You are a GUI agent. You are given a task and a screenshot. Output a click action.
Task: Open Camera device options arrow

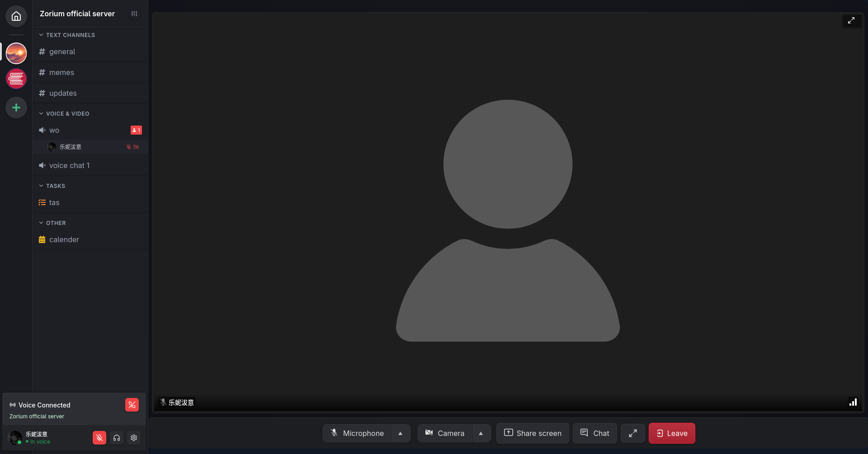(x=481, y=433)
